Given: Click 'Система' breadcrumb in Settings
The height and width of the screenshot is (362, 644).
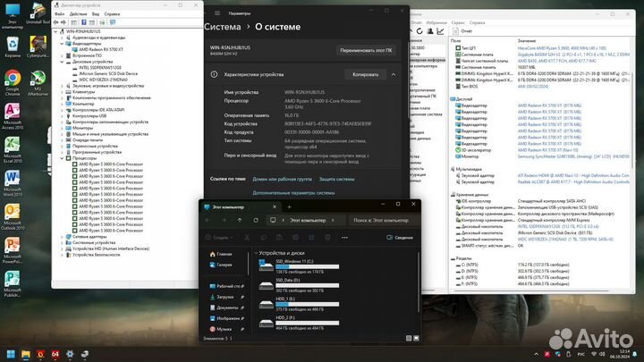Looking at the screenshot, I should point(223,27).
